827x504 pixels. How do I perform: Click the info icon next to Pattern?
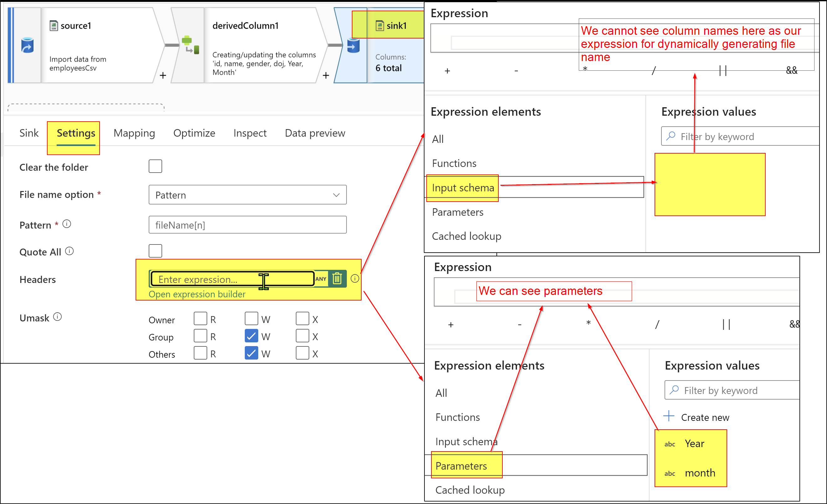click(67, 224)
